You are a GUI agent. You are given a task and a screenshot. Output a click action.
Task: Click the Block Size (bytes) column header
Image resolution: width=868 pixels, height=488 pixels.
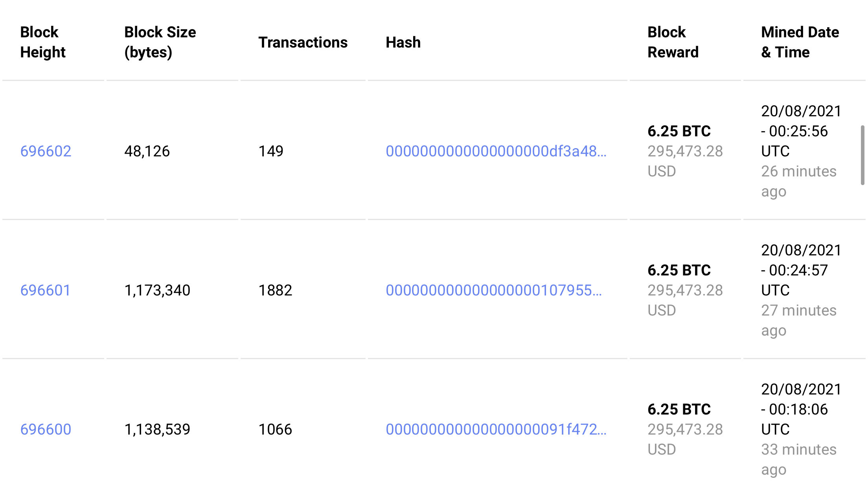pos(160,42)
